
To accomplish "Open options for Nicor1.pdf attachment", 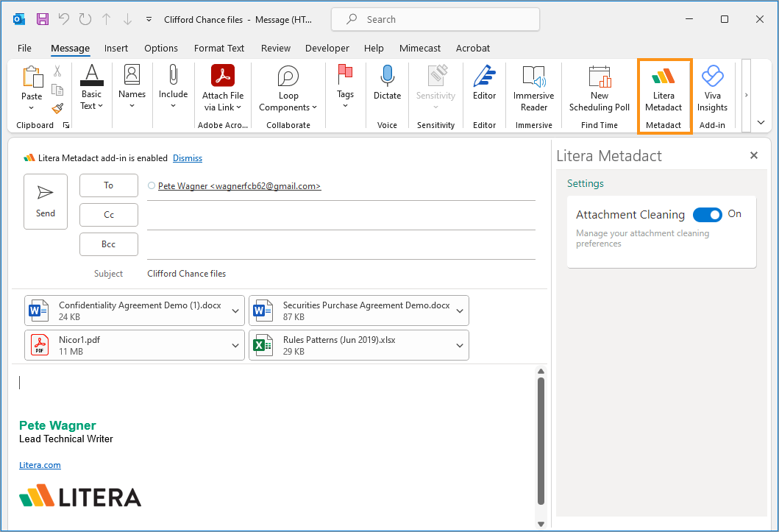I will (x=235, y=345).
